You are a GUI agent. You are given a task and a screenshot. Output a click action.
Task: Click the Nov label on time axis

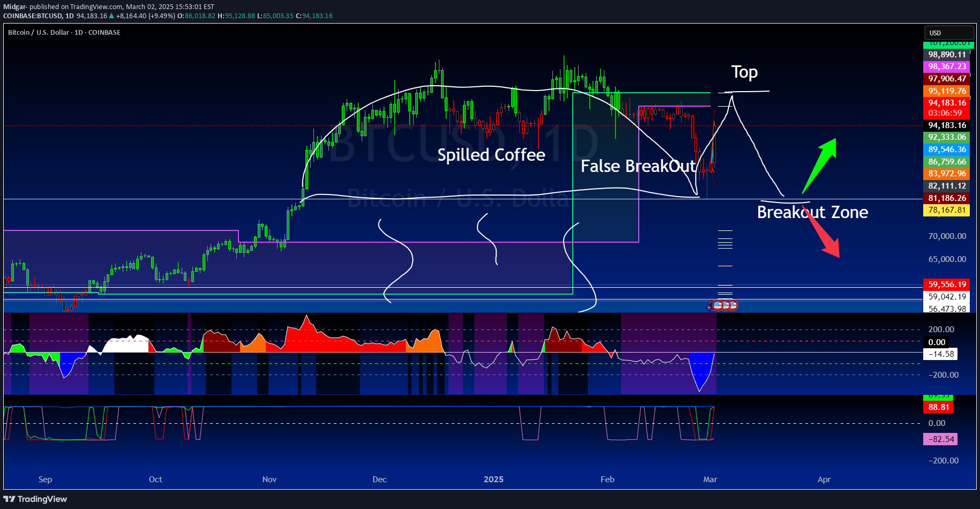pos(270,480)
